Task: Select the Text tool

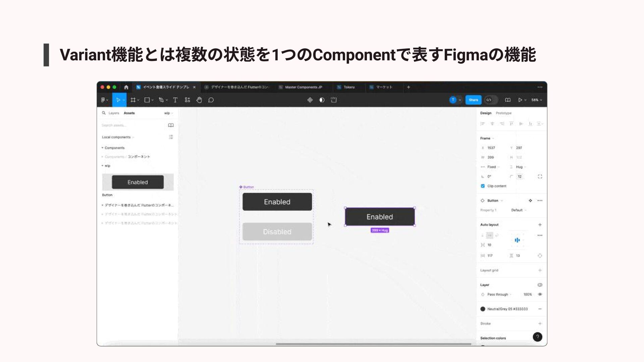Action: click(x=175, y=100)
